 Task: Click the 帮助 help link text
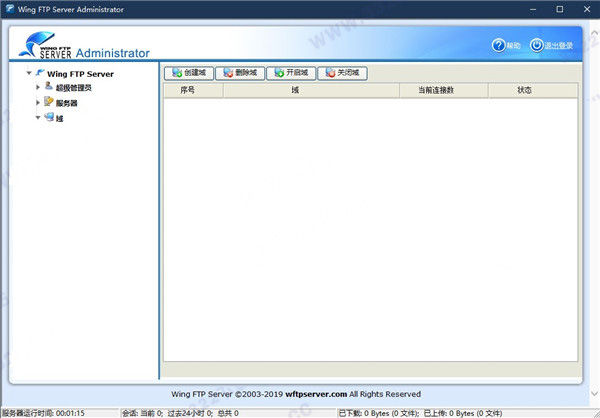(514, 46)
